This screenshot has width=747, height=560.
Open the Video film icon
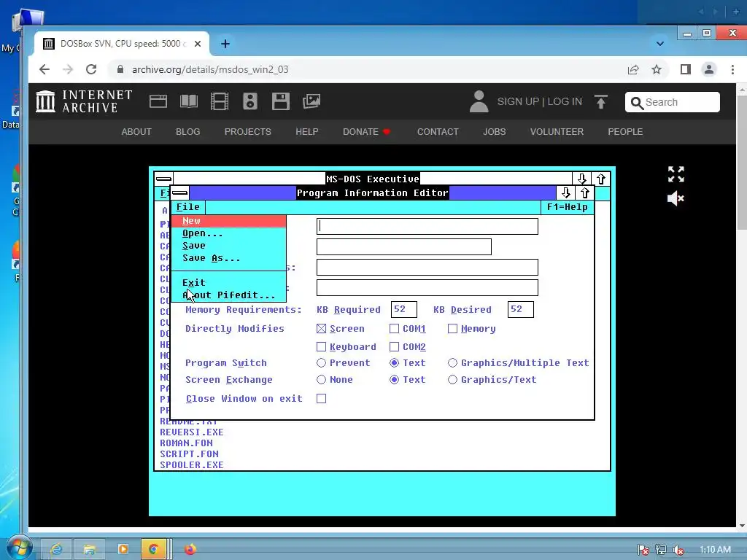click(x=220, y=101)
